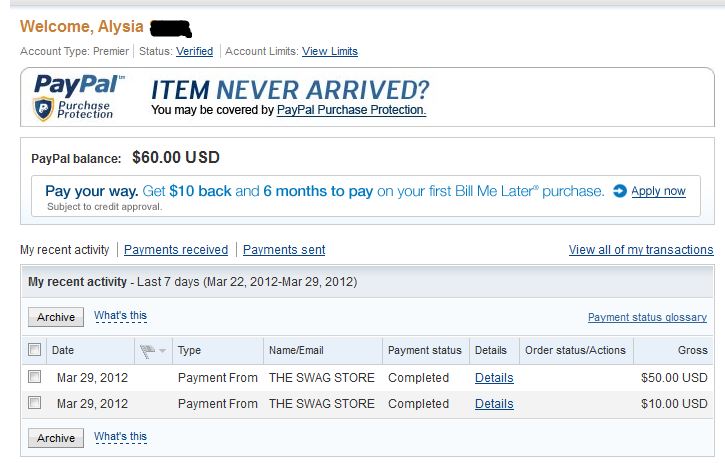Open Details for the $50.00 payment

[494, 378]
